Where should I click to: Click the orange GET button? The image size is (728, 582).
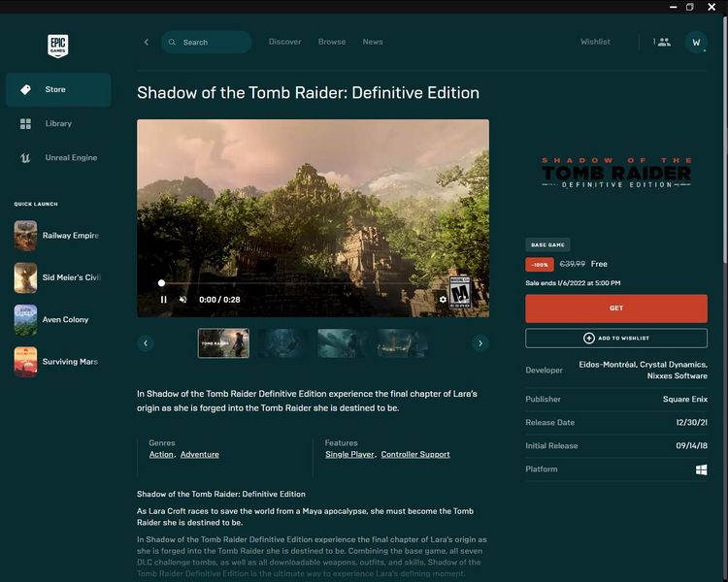coord(616,307)
